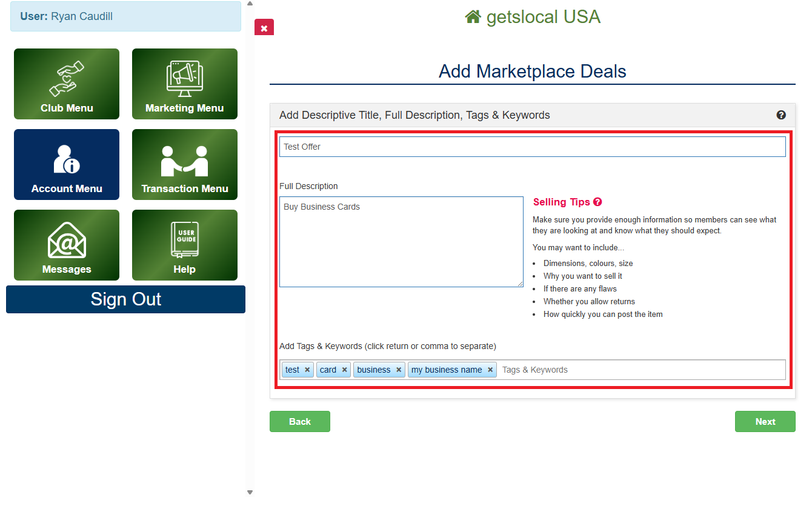Click 'Whether you allow returns' bullet
This screenshot has width=812, height=506.
[589, 301]
